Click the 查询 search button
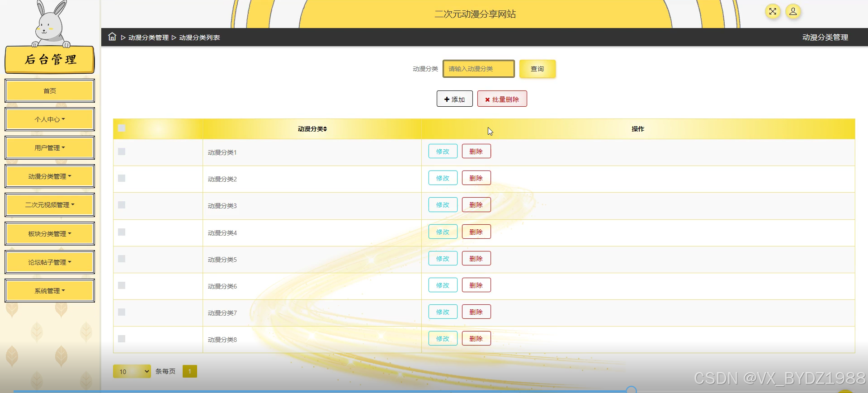Viewport: 868px width, 393px height. click(537, 69)
